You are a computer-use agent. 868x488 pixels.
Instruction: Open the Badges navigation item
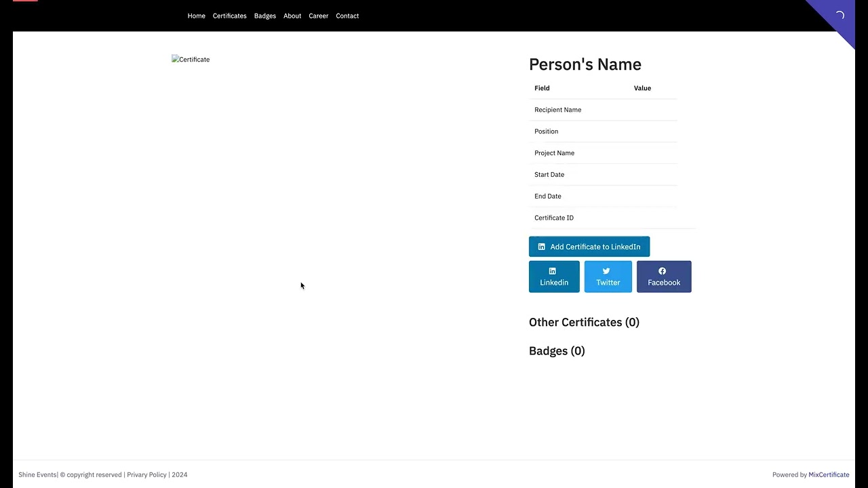pos(264,16)
